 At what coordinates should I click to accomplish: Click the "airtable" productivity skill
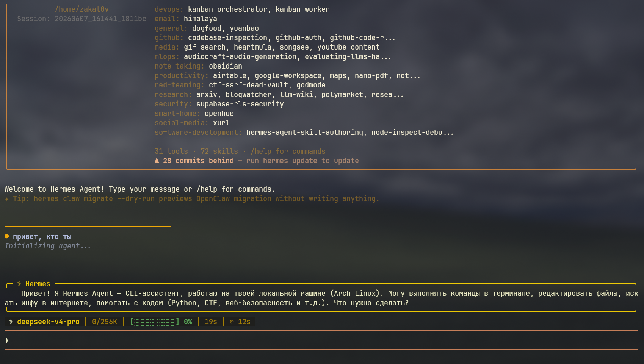(x=230, y=76)
